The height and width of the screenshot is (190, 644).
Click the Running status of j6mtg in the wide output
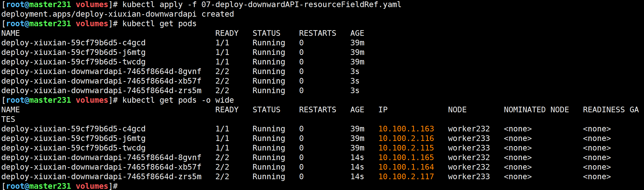tap(269, 138)
